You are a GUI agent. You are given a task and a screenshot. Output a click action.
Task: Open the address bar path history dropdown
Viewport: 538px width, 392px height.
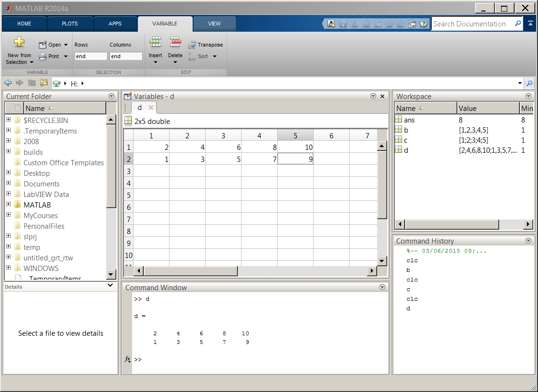520,83
